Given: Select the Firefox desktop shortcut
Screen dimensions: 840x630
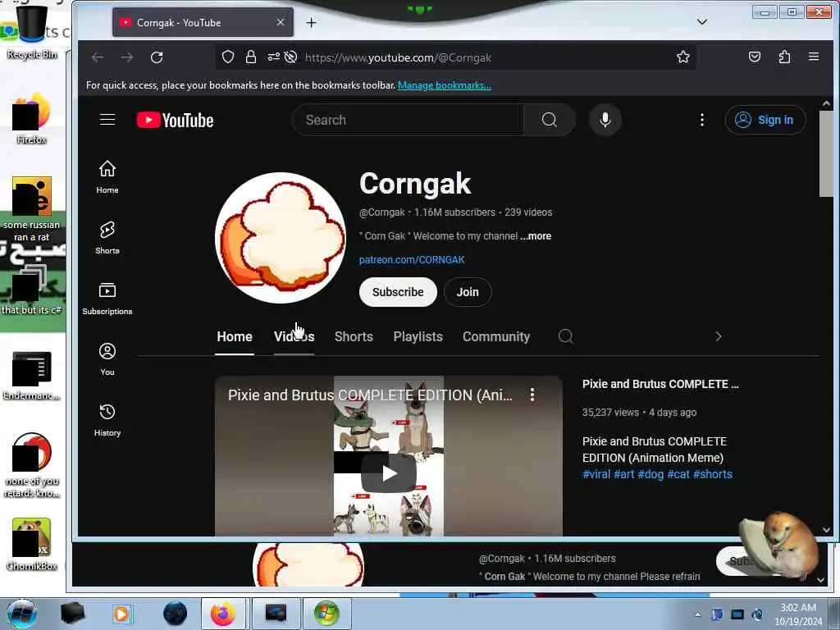Looking at the screenshot, I should [32, 118].
